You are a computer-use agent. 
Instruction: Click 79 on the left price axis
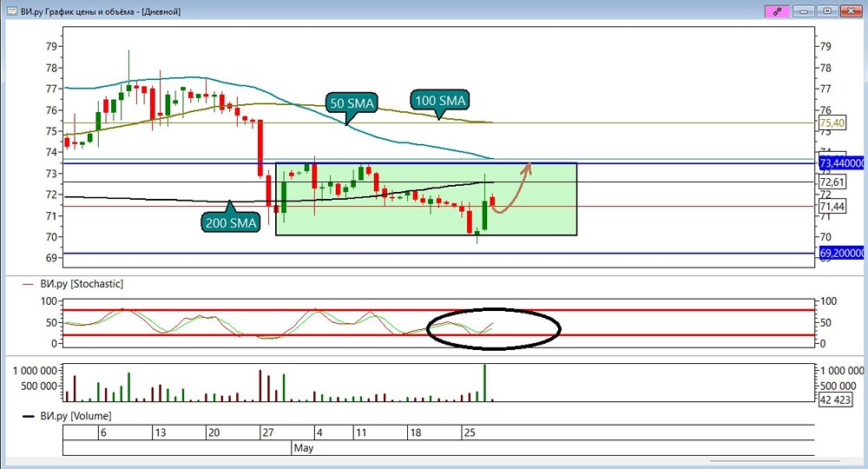pos(51,47)
